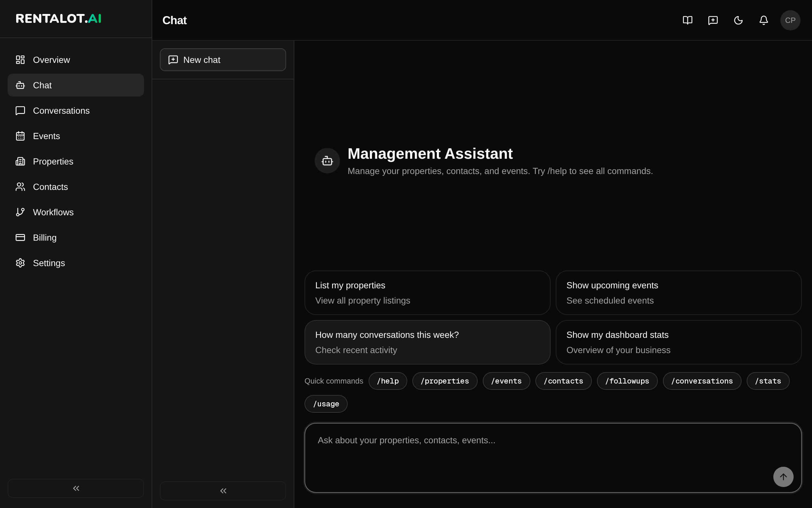Open the Contacts page

click(x=76, y=187)
